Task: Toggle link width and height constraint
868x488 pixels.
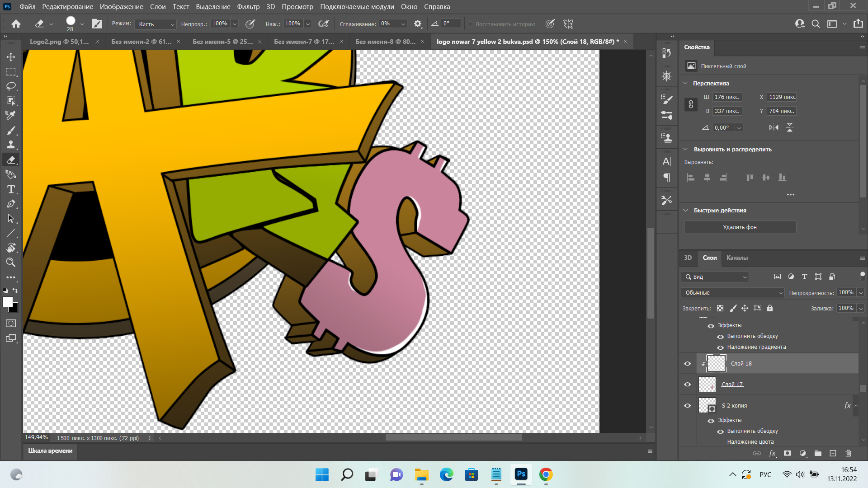Action: click(x=691, y=104)
